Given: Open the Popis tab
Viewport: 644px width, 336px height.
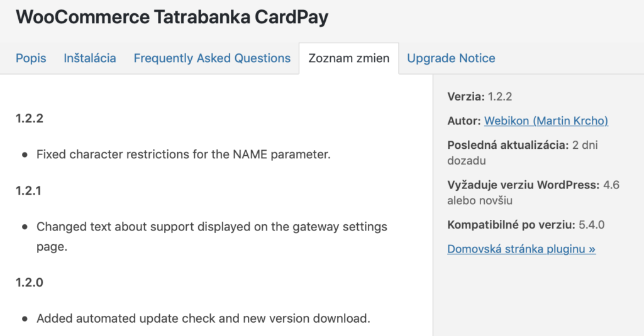Looking at the screenshot, I should (x=31, y=58).
